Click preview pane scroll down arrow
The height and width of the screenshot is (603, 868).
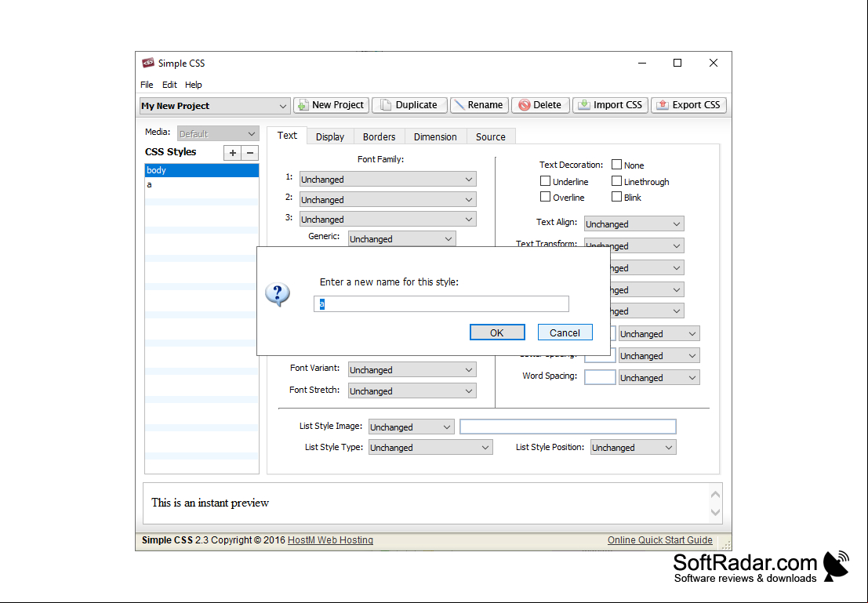coord(715,512)
